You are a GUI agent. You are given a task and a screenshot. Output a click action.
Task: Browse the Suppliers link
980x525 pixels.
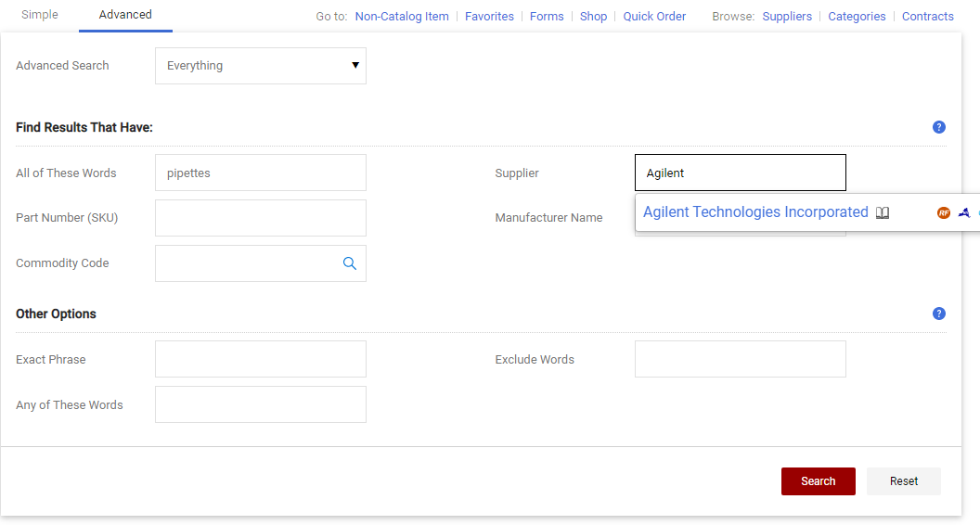click(x=787, y=17)
